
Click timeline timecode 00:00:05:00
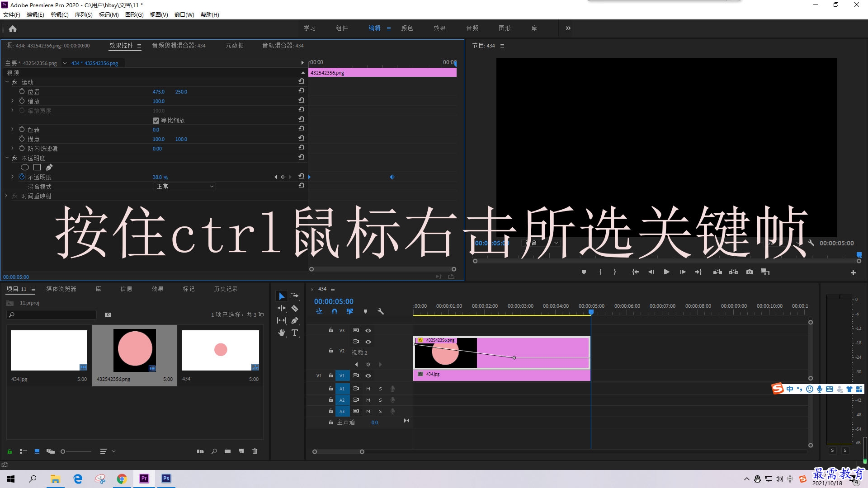[x=334, y=301]
